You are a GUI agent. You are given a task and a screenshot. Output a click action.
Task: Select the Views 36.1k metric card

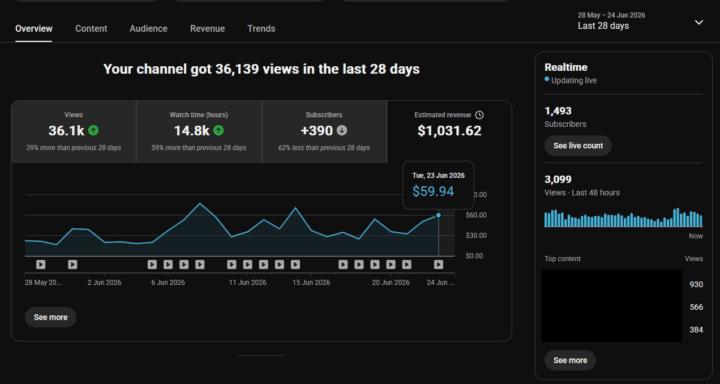coord(73,132)
